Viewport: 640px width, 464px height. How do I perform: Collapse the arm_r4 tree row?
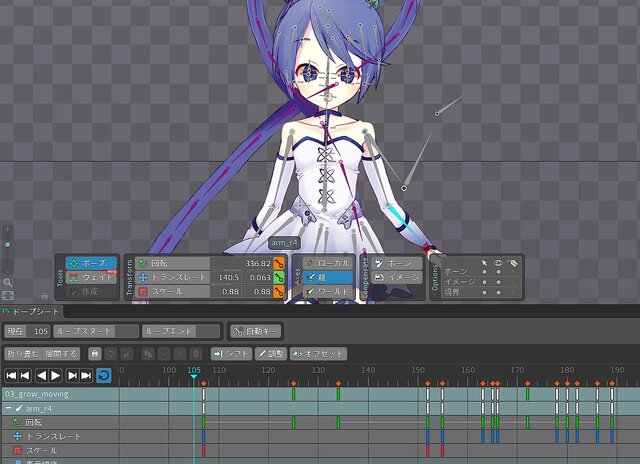pyautogui.click(x=8, y=408)
